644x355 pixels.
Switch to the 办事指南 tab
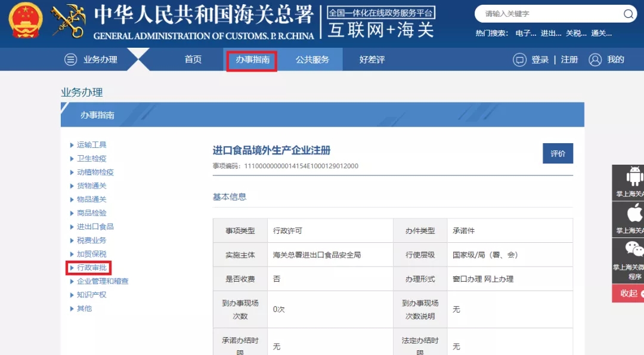click(x=252, y=60)
